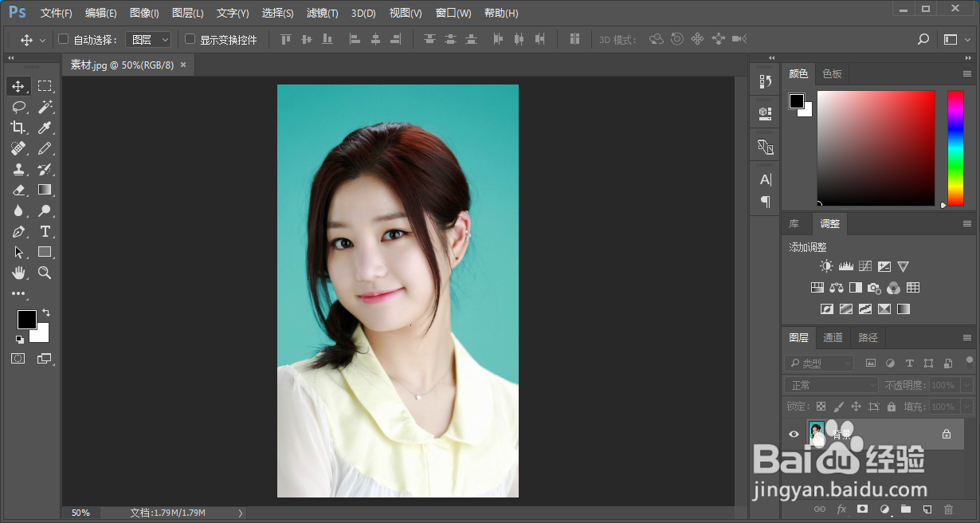Open the collapsed Character panel icon
The width and height of the screenshot is (980, 523).
765,179
